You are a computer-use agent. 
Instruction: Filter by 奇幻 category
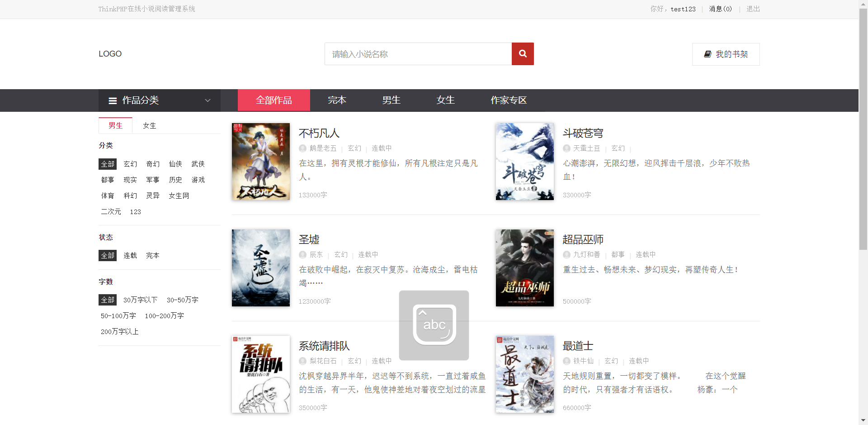(153, 164)
